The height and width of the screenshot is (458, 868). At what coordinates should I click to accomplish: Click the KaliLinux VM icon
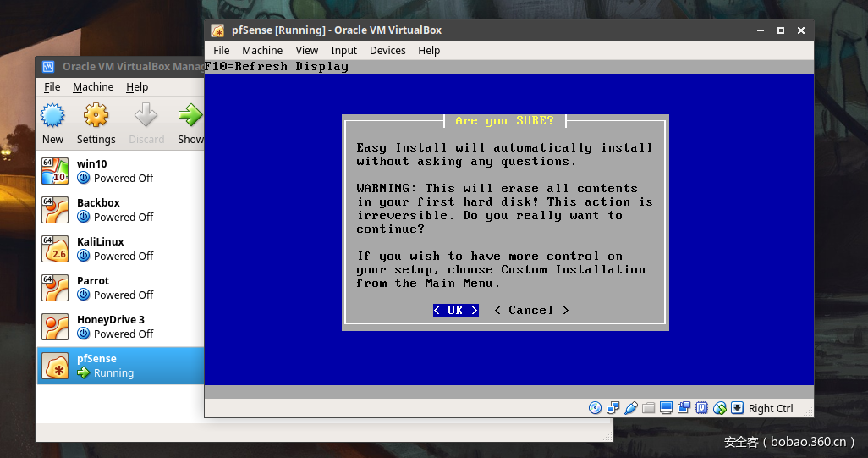click(55, 249)
